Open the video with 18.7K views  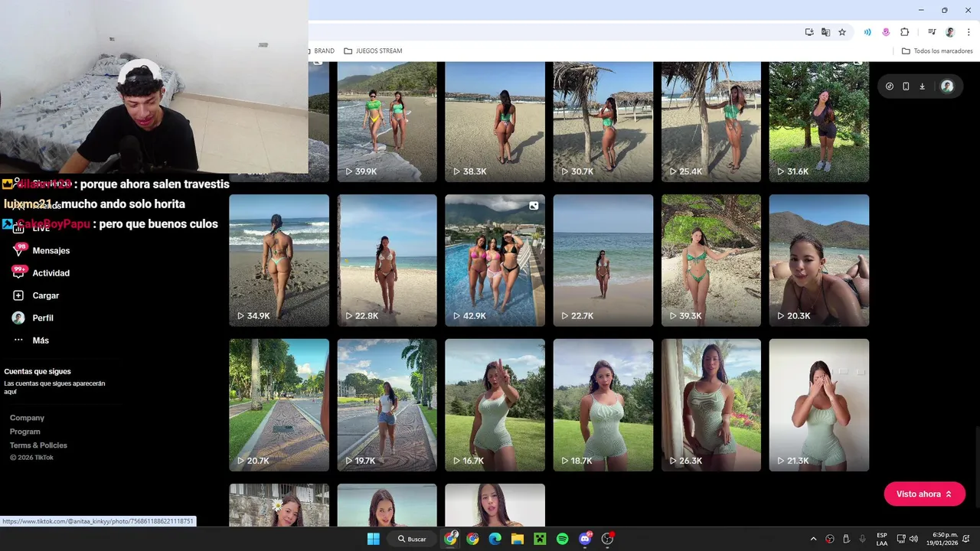(x=603, y=405)
